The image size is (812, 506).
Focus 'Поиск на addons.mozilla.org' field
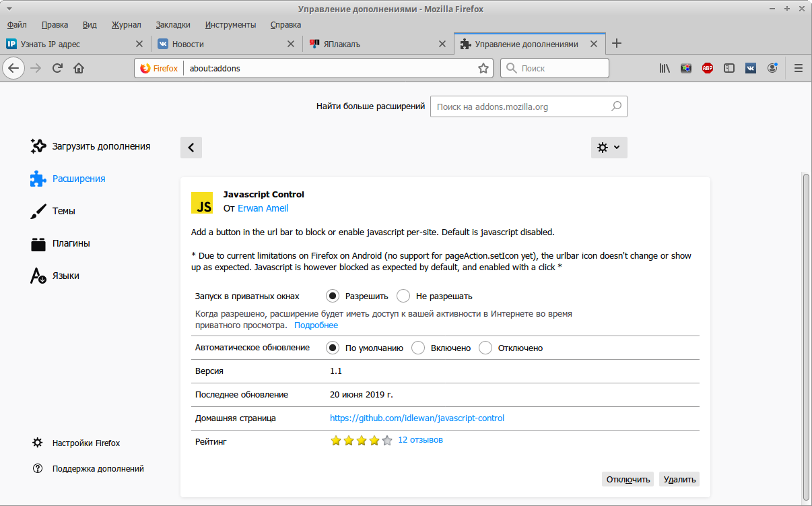coord(529,106)
